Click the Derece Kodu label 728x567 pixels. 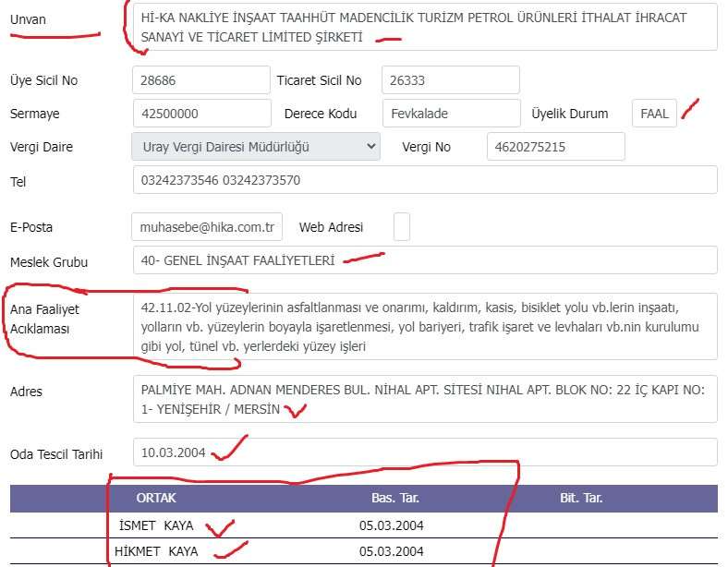(x=321, y=114)
